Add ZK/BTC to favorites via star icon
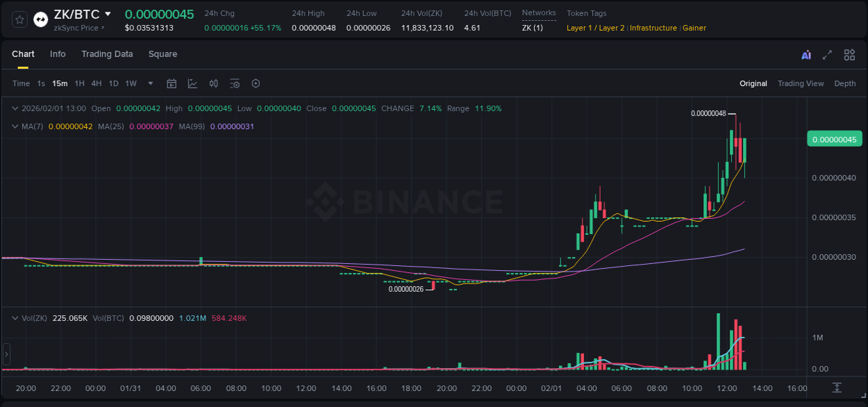The image size is (868, 407). coord(19,19)
